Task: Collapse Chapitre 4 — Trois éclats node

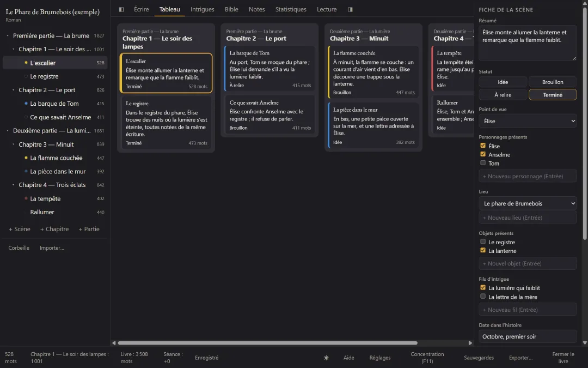Action: pyautogui.click(x=14, y=185)
